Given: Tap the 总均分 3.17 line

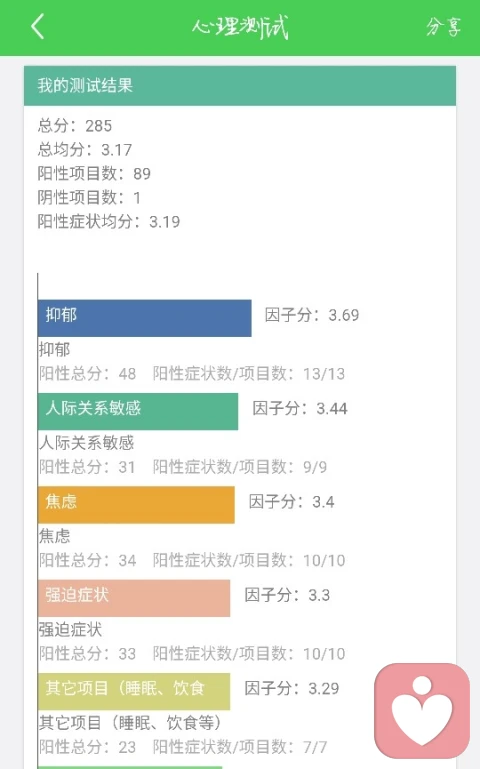Looking at the screenshot, I should 85,150.
